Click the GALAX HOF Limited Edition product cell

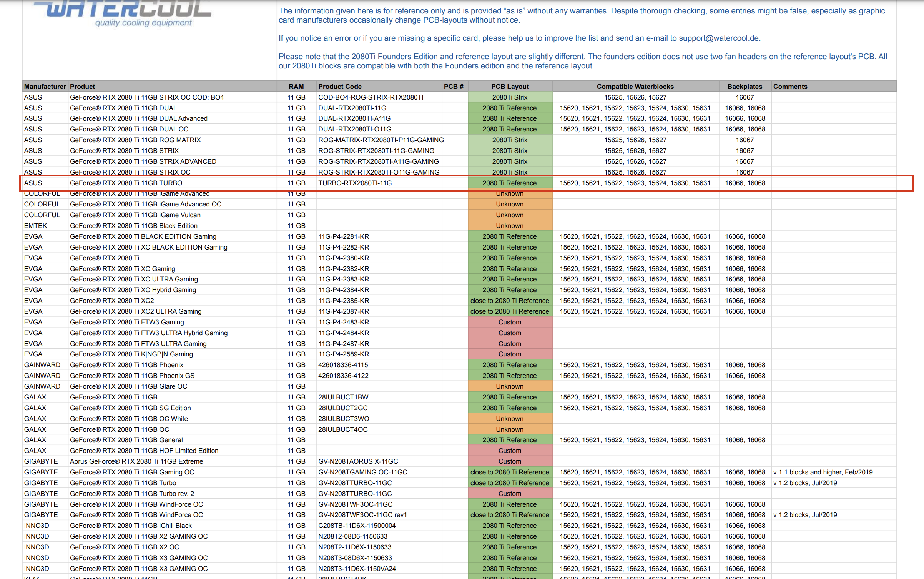[144, 451]
